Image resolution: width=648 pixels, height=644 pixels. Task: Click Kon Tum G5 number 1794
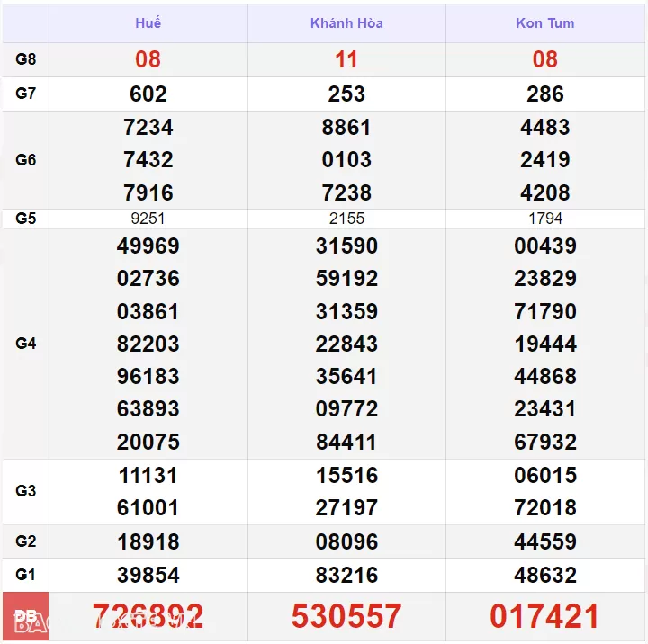point(545,219)
